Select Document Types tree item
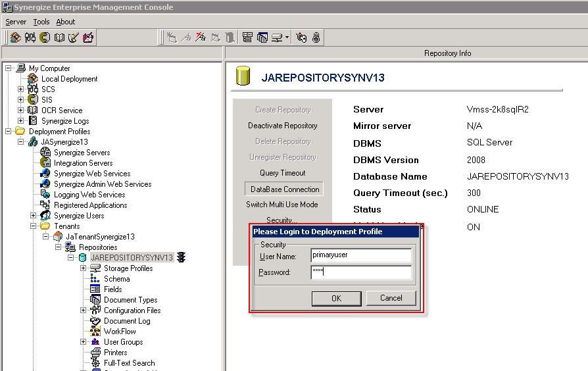The width and height of the screenshot is (588, 371). click(130, 300)
